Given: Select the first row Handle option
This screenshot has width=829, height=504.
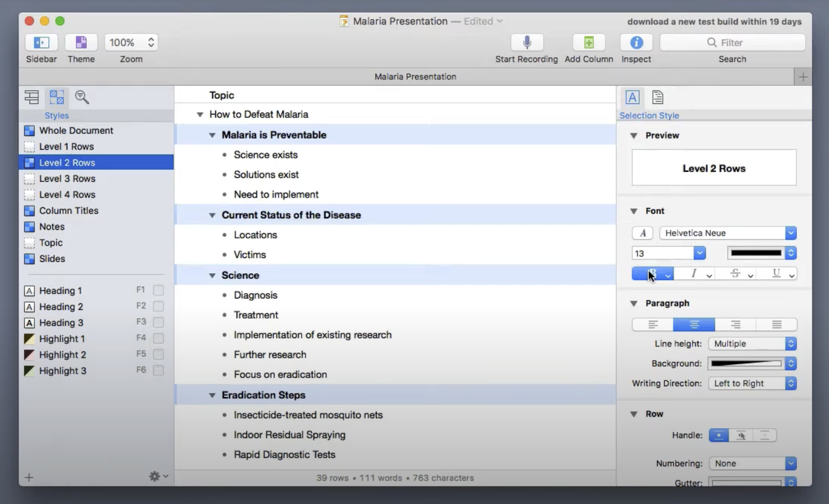Looking at the screenshot, I should click(719, 435).
